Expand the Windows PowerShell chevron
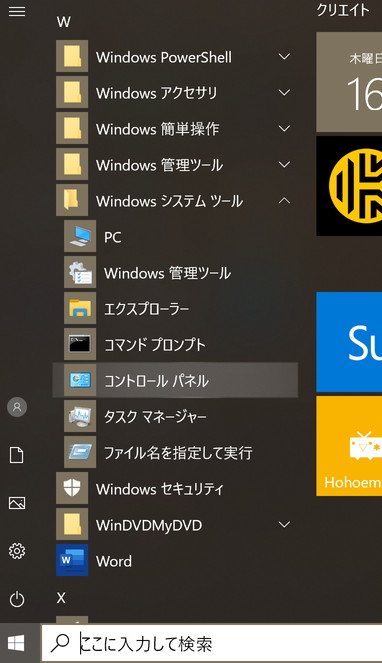This screenshot has width=382, height=663. click(284, 56)
